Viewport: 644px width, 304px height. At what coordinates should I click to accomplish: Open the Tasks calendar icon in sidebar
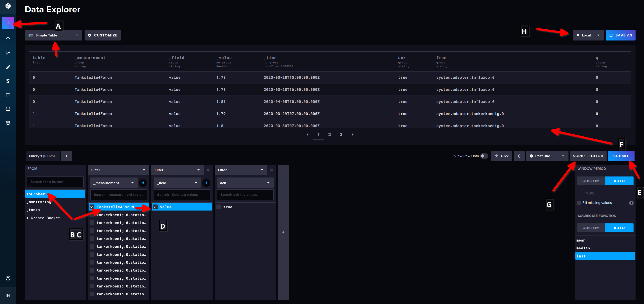(8, 95)
